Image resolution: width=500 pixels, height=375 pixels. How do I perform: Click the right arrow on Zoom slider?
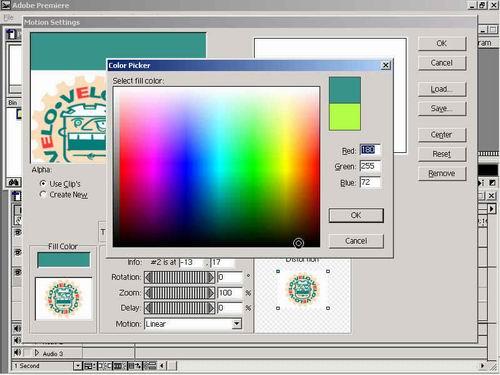[x=211, y=293]
